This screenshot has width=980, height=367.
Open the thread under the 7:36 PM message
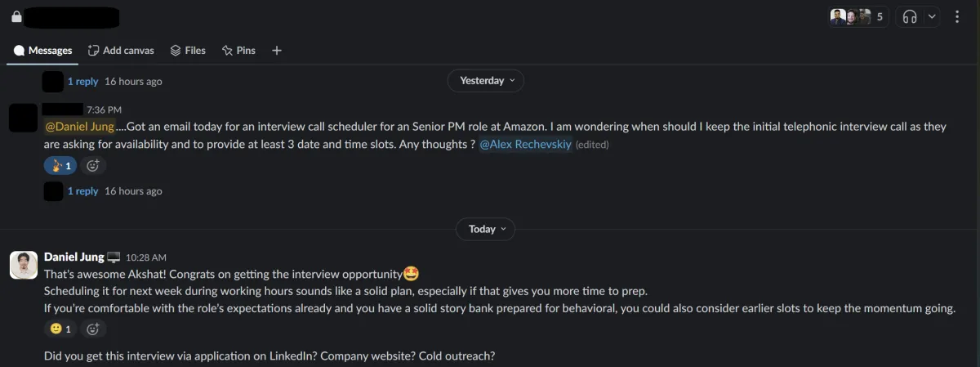82,191
